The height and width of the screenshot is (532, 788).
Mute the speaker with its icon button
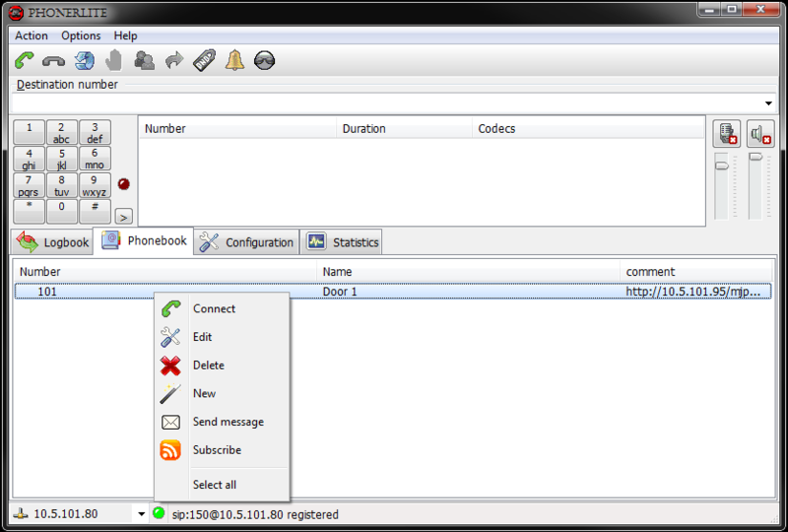pos(760,134)
